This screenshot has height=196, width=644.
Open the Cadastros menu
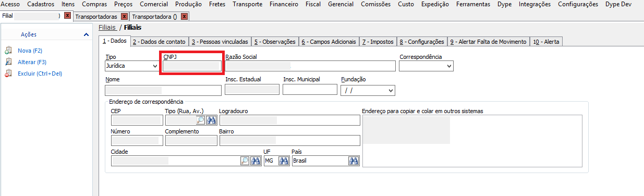coord(41,4)
